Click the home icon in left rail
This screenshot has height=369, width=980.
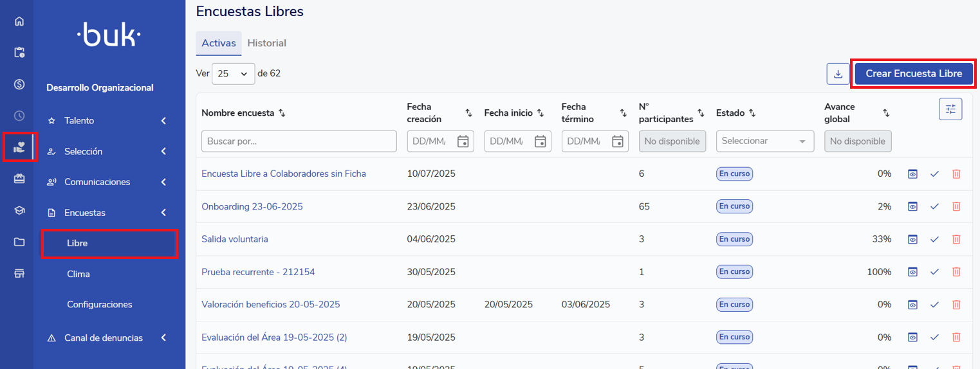coord(19,21)
